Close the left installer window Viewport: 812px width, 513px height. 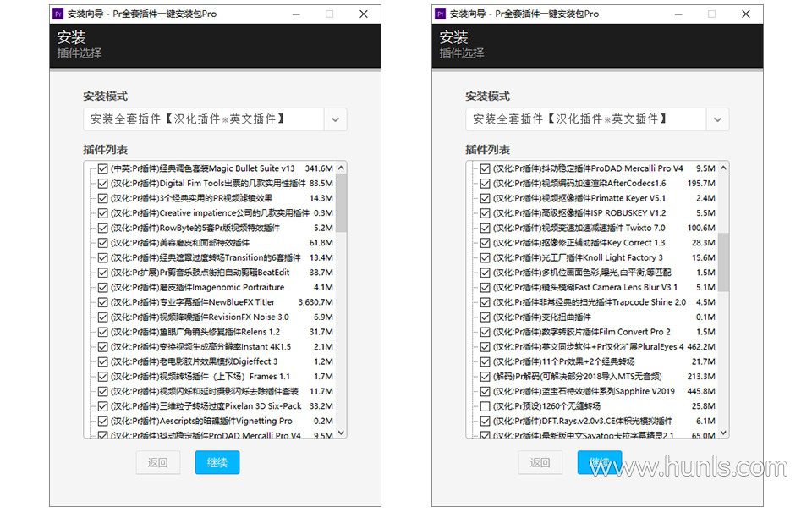pyautogui.click(x=364, y=14)
